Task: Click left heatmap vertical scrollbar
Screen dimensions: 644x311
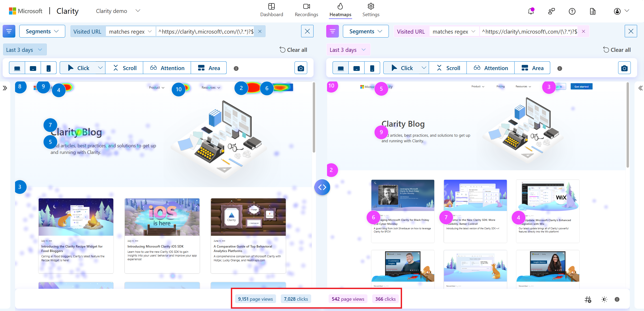Action: coord(314,118)
